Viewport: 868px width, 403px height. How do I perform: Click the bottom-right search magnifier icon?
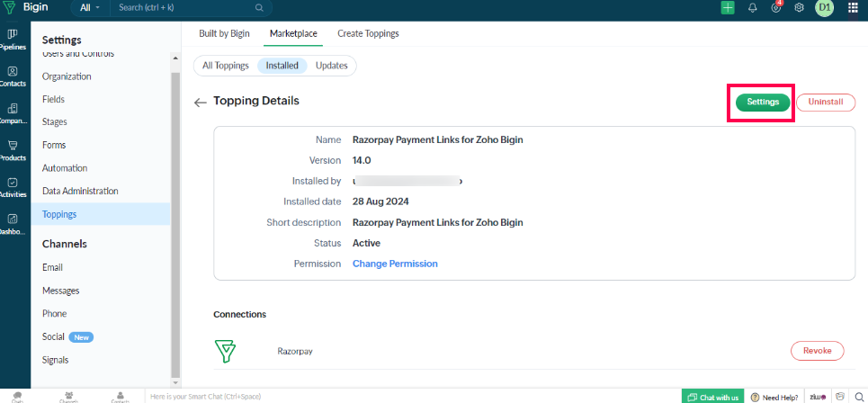coord(858,397)
